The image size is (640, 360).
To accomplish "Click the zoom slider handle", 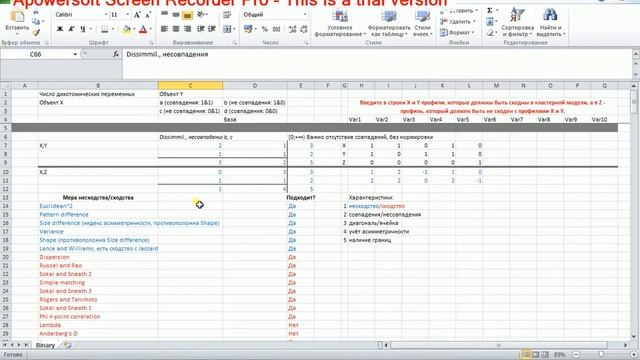I will point(601,355).
